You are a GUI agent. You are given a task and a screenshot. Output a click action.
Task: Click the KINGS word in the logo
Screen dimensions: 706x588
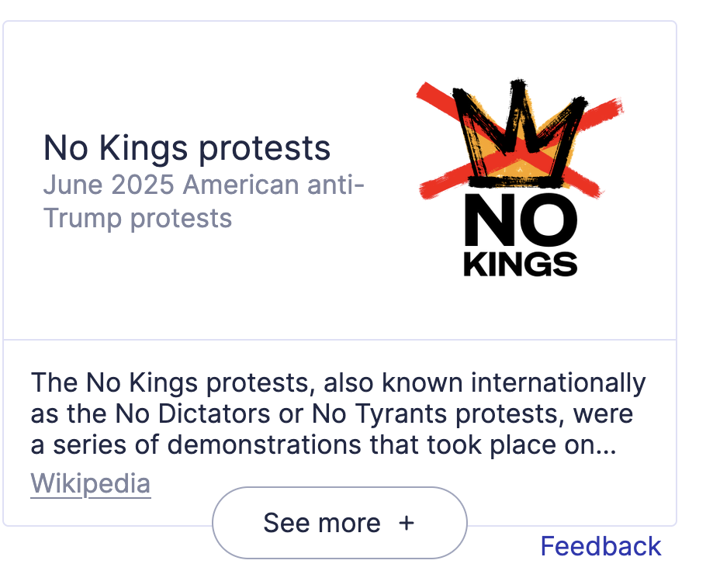click(521, 265)
